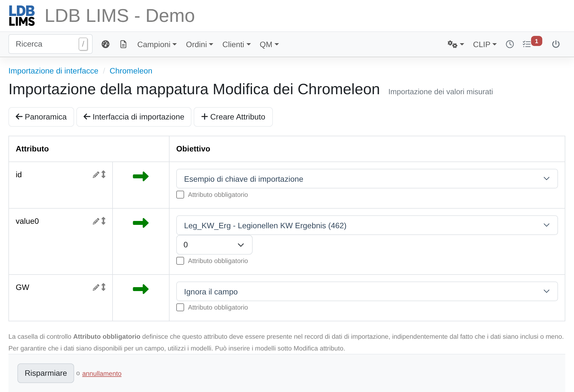Edit the id attribute with pencil icon

96,175
